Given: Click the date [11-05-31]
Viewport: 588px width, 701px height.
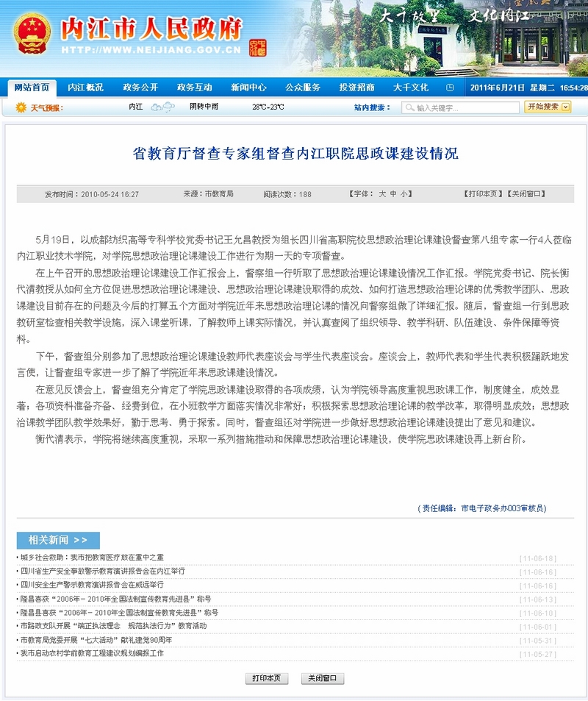Looking at the screenshot, I should [537, 641].
